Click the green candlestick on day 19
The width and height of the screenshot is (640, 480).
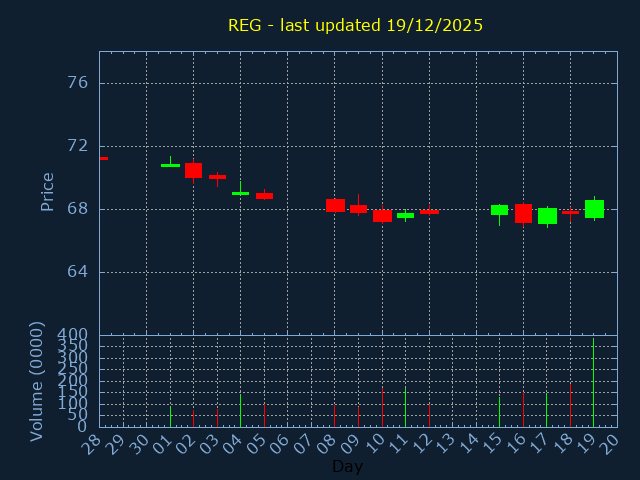pos(594,209)
